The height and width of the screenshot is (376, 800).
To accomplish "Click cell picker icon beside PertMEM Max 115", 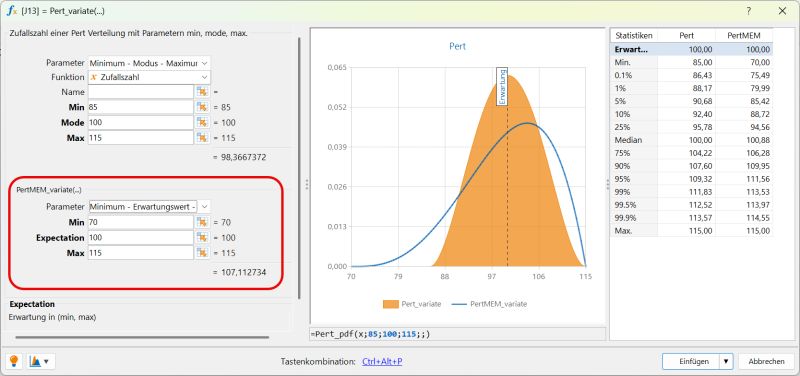I will point(202,253).
